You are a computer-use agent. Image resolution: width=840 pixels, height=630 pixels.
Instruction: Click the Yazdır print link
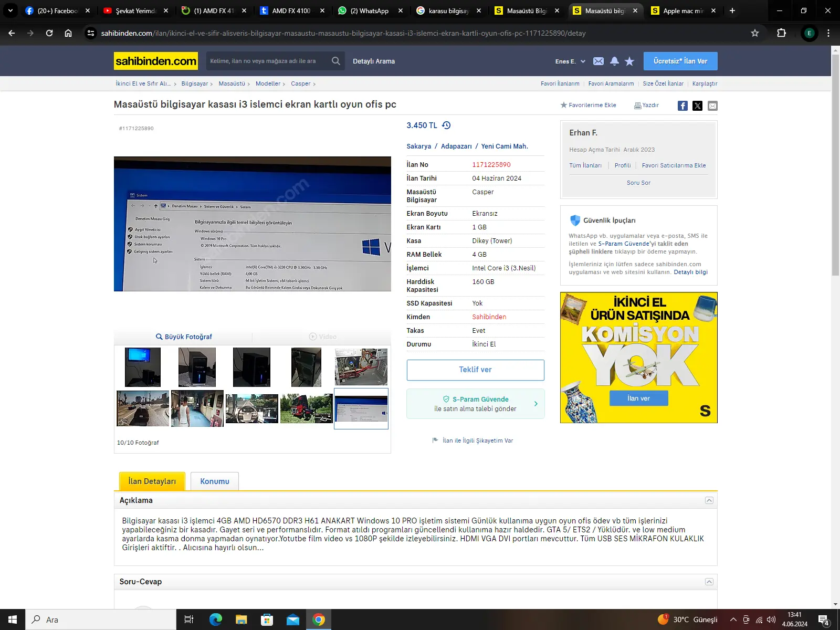click(x=646, y=106)
